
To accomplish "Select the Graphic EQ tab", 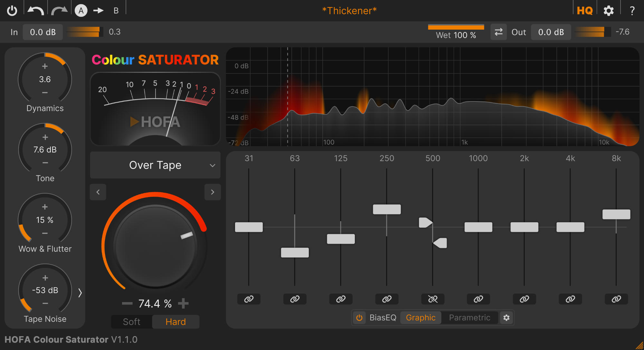I will coord(421,318).
